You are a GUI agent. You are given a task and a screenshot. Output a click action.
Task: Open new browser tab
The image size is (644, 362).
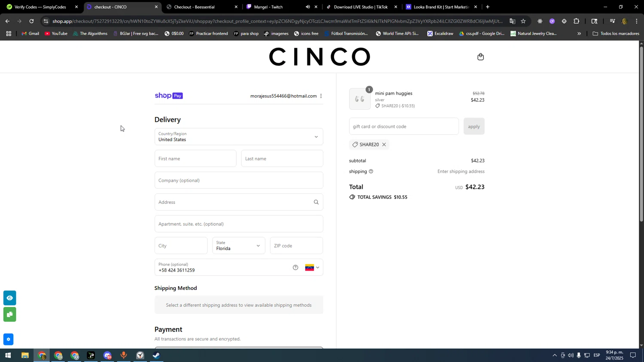point(488,7)
